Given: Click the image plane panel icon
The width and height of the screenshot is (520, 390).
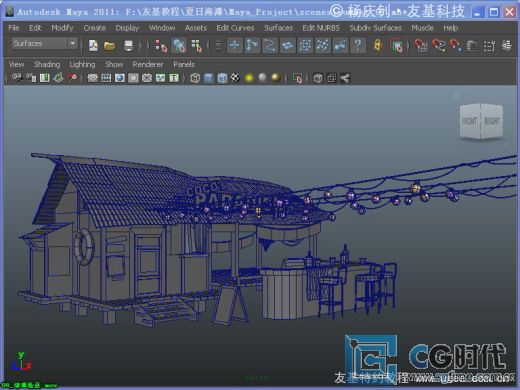Looking at the screenshot, I should point(58,78).
